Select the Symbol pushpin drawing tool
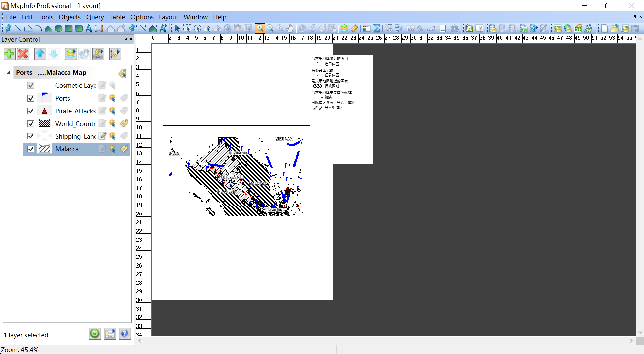 click(x=8, y=28)
